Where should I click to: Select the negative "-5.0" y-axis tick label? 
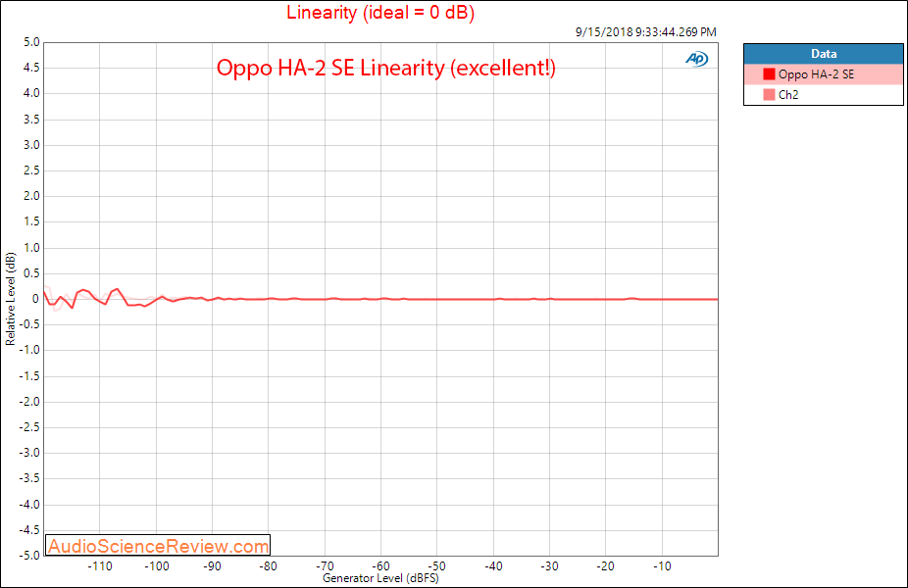pyautogui.click(x=29, y=555)
